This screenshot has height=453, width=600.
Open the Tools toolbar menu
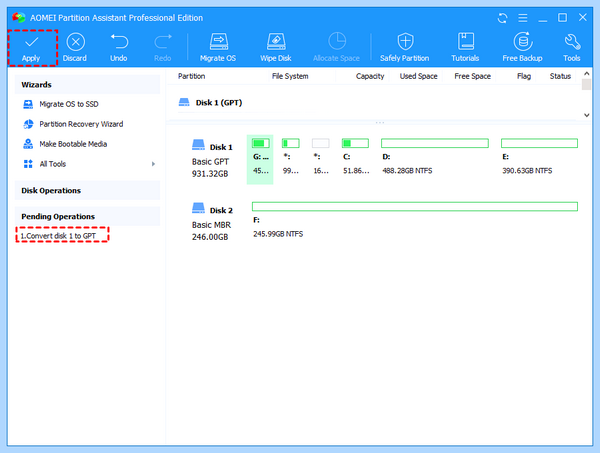572,48
